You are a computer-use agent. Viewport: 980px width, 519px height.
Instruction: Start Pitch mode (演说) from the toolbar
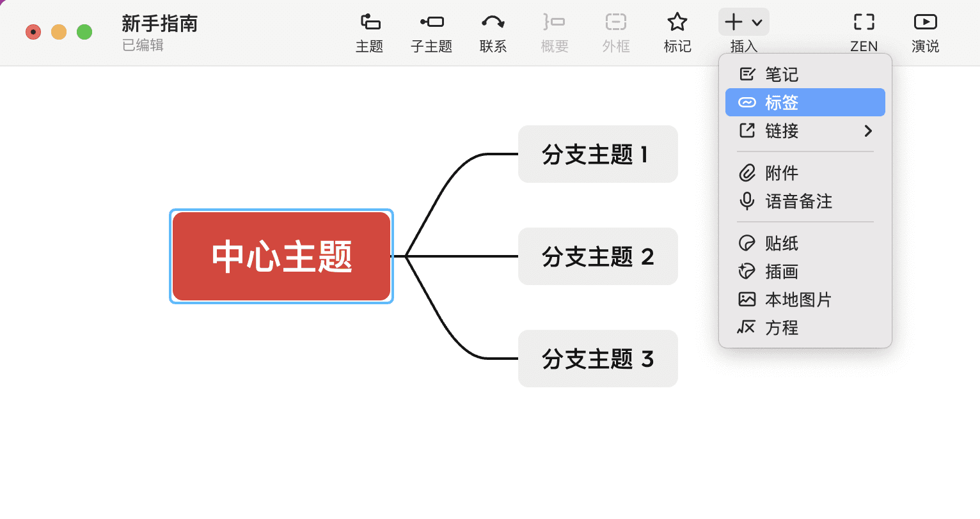click(x=926, y=22)
